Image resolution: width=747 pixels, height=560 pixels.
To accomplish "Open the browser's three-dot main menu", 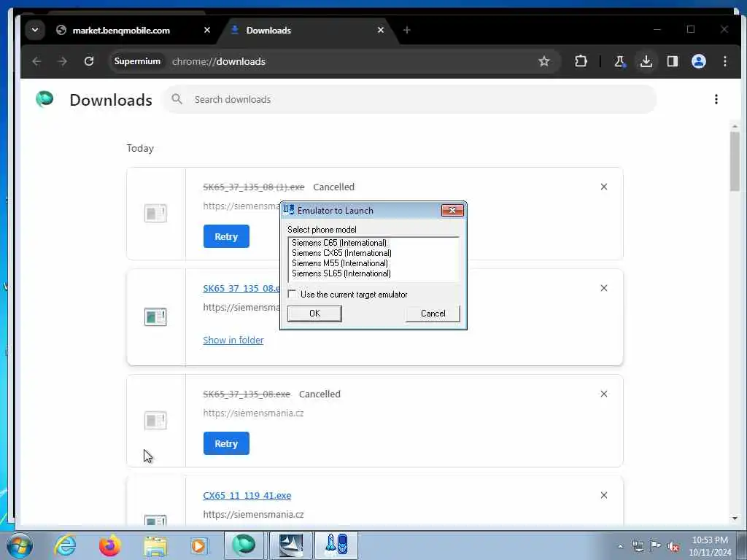I will point(724,61).
